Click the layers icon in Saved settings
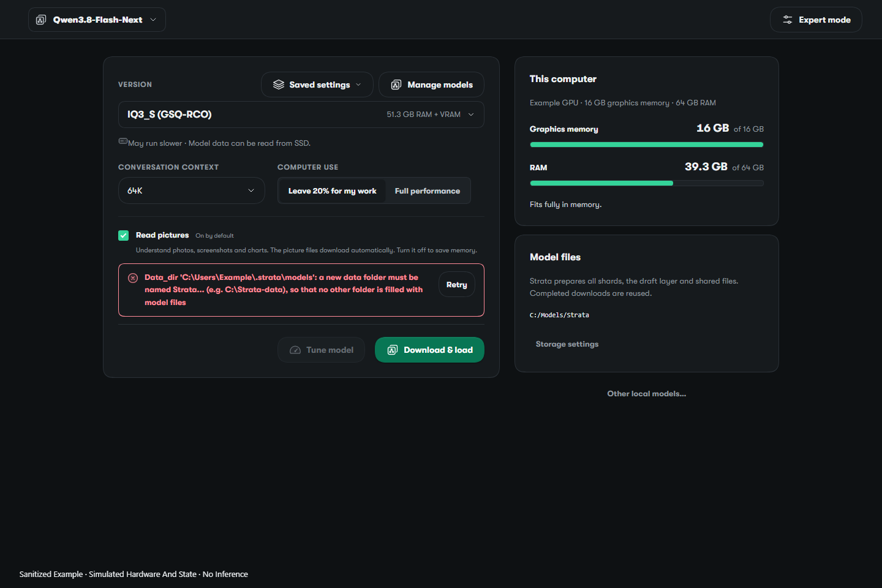The image size is (882, 588). [279, 85]
